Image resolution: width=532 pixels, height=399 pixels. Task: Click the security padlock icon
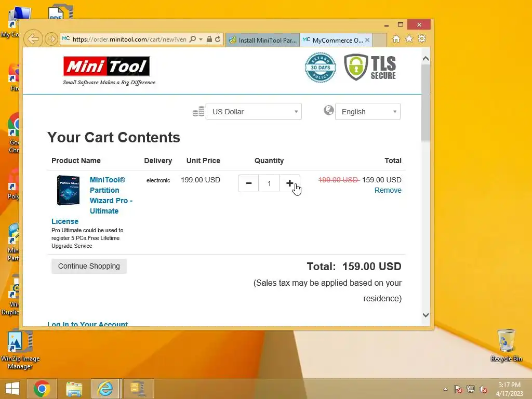tap(209, 39)
